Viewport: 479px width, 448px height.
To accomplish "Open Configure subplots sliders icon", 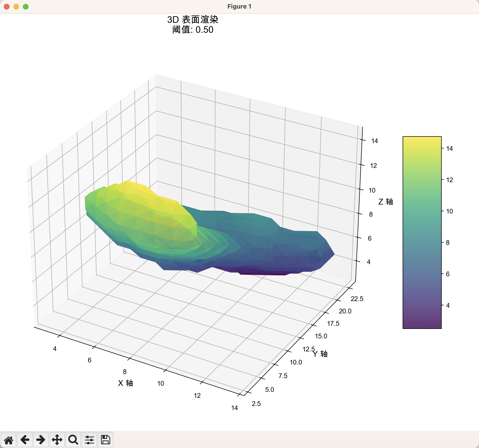I will (x=89, y=440).
